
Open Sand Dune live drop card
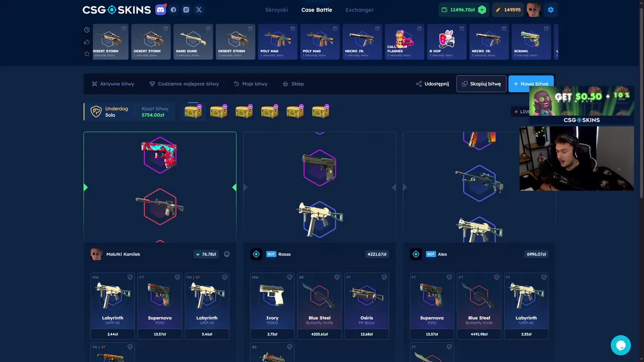(x=193, y=42)
